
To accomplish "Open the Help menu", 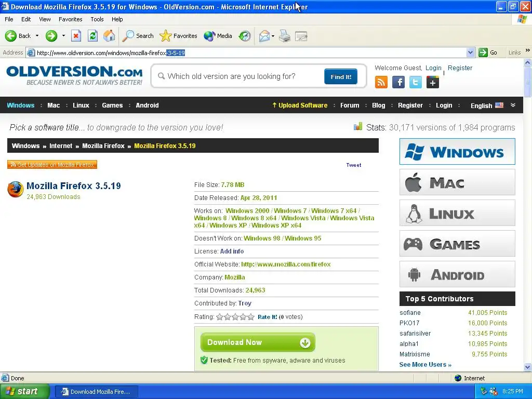I will 117,19.
